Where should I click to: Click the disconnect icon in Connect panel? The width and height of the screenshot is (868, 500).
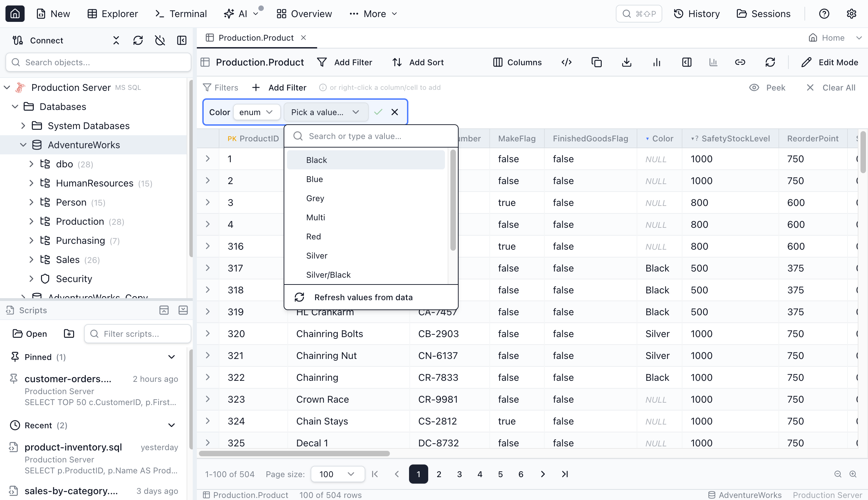(160, 41)
